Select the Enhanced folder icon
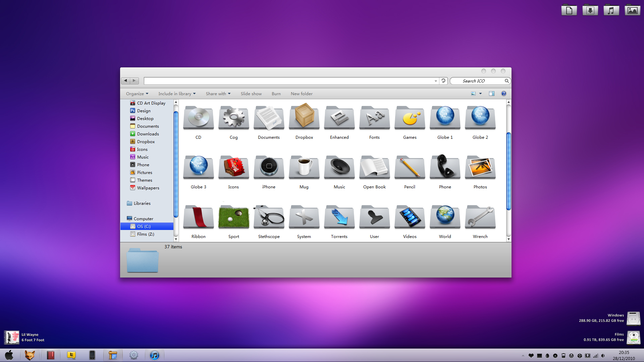Screen dimensions: 644x362 (339, 118)
